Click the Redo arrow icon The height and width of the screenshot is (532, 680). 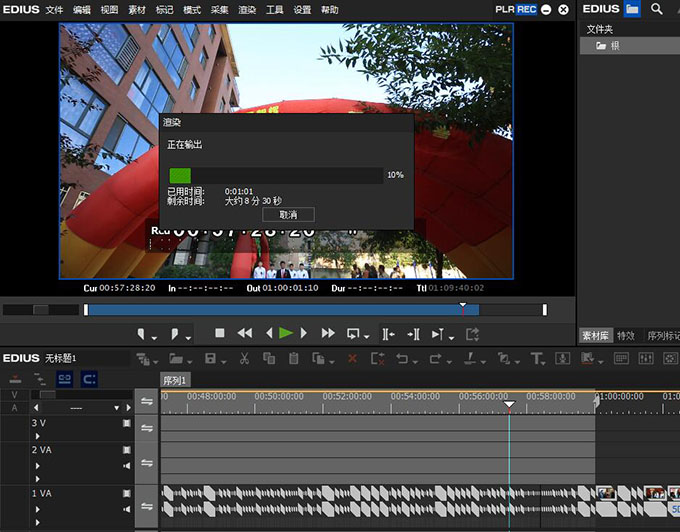435,359
